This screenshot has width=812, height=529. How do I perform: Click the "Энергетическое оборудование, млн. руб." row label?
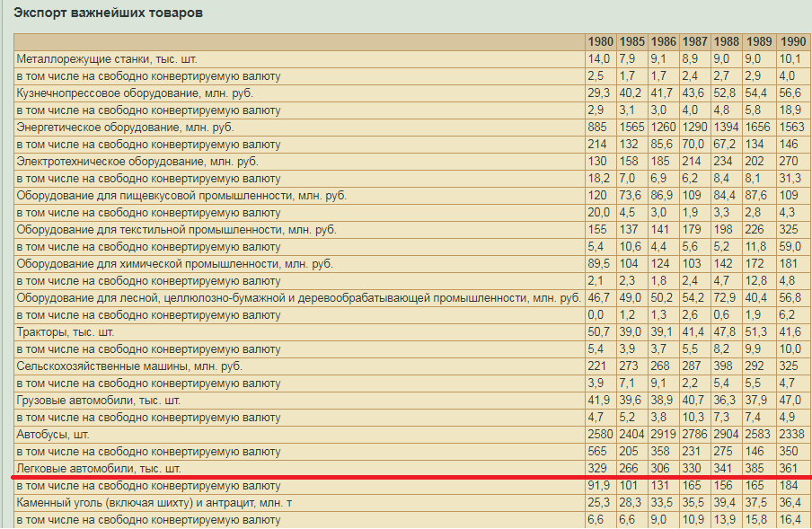pos(125,128)
